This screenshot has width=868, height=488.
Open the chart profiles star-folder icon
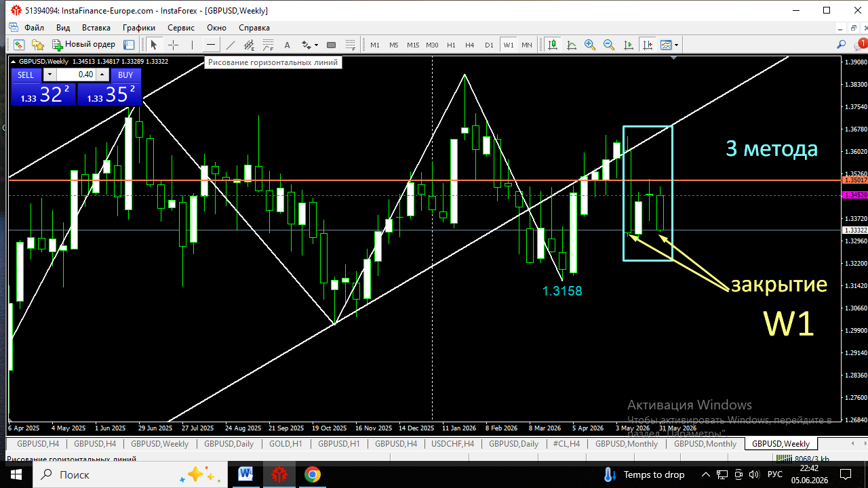point(38,45)
